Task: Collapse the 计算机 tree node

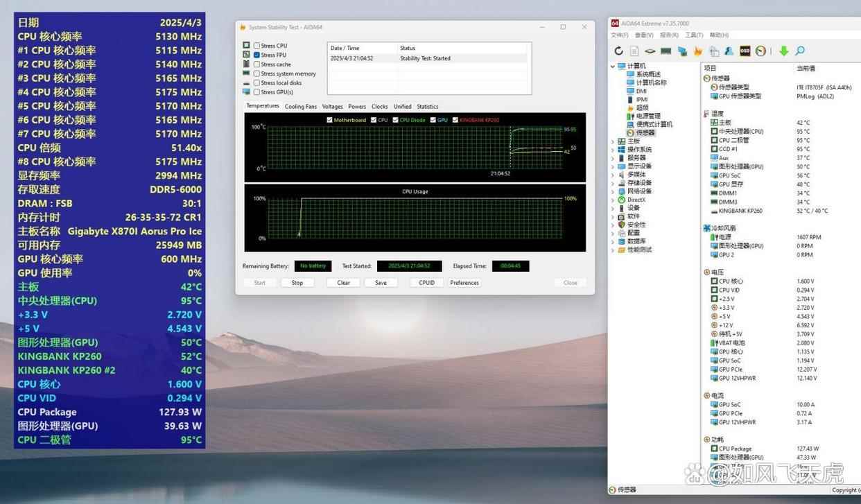Action: [x=613, y=67]
